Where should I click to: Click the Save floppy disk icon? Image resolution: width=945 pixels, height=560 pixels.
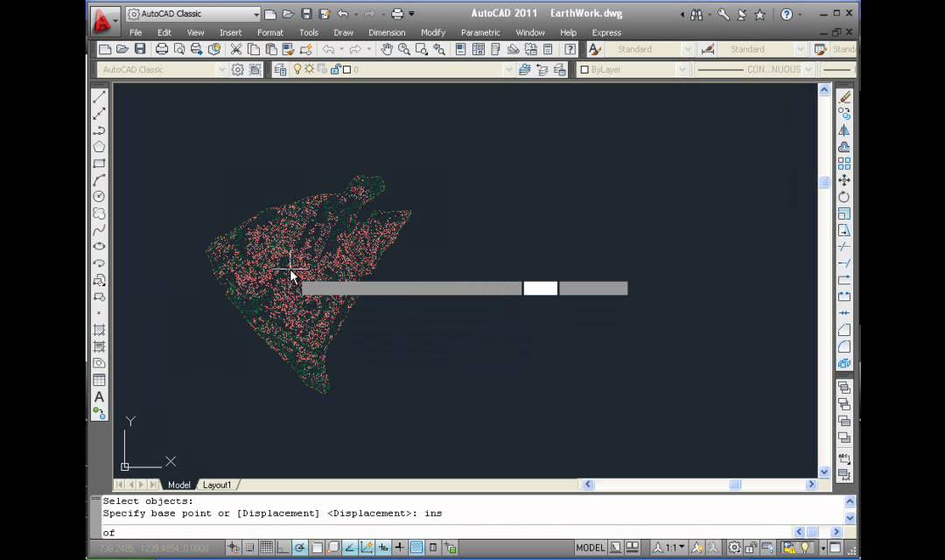[140, 49]
